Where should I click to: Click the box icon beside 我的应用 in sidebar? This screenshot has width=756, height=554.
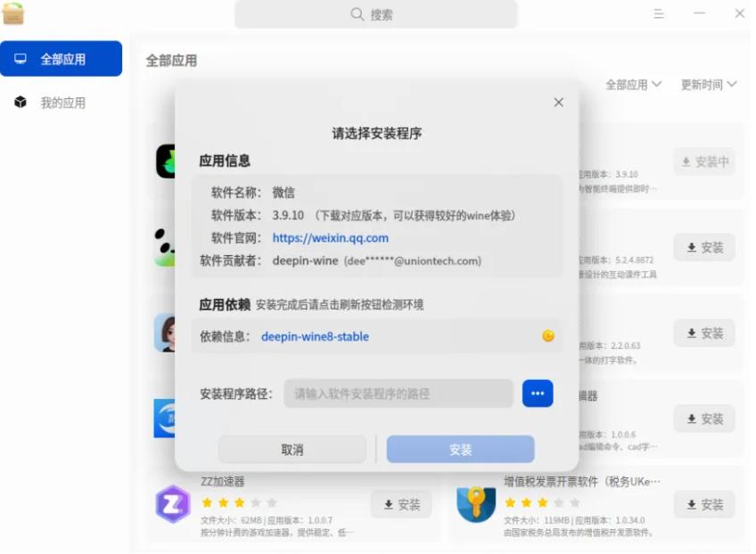pyautogui.click(x=20, y=101)
